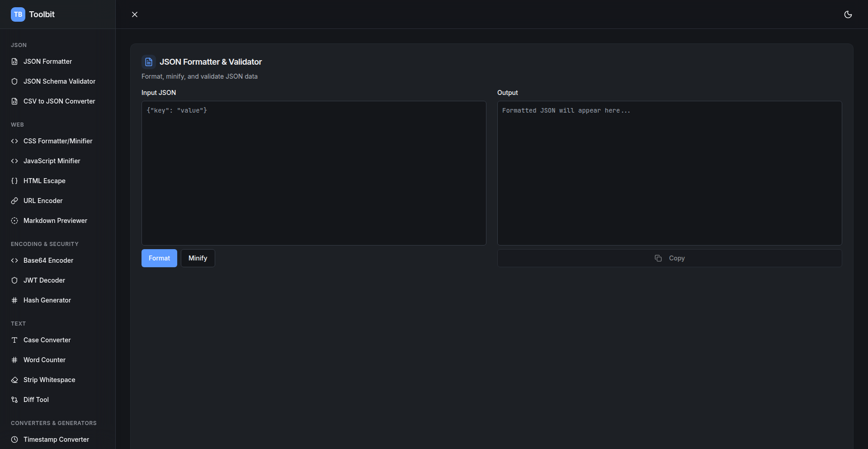Toggle dark mode with the moon icon
The image size is (868, 449).
(848, 14)
